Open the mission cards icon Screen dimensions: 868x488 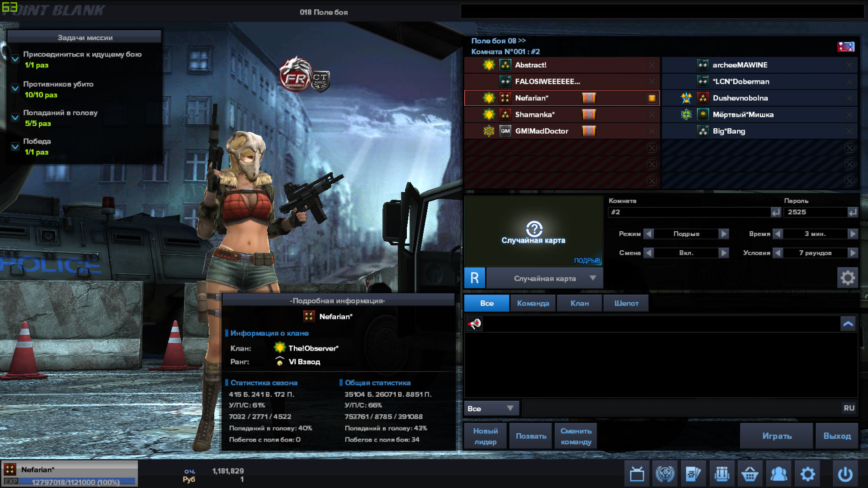pos(693,474)
